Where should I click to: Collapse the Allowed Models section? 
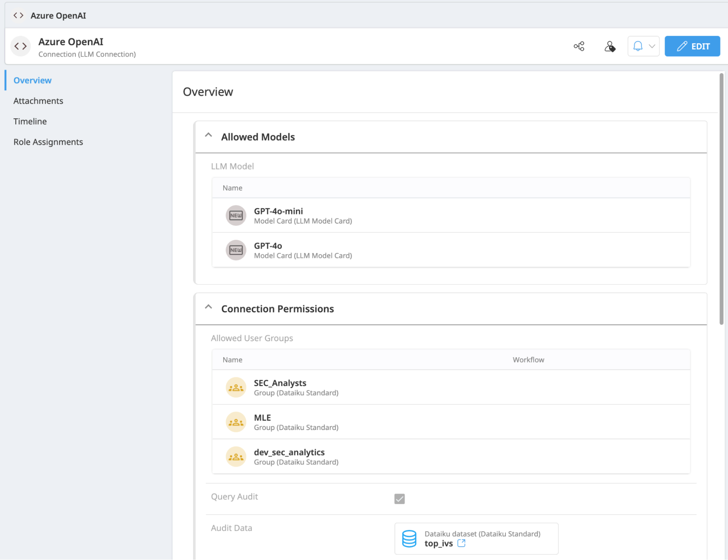coord(208,135)
